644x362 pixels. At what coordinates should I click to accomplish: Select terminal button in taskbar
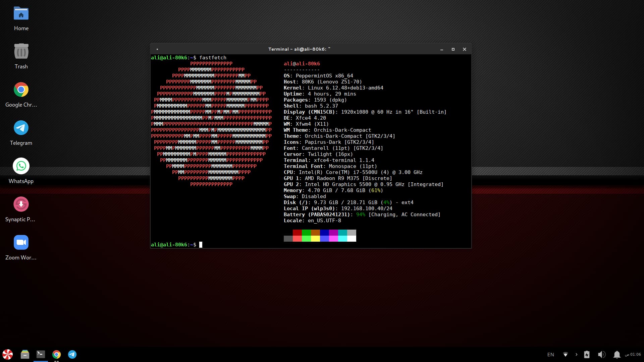point(41,354)
